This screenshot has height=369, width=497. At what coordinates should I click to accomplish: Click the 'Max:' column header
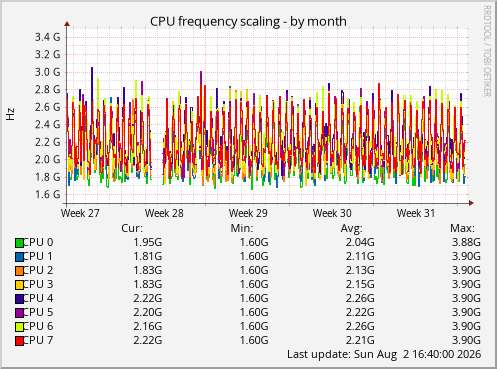462,228
